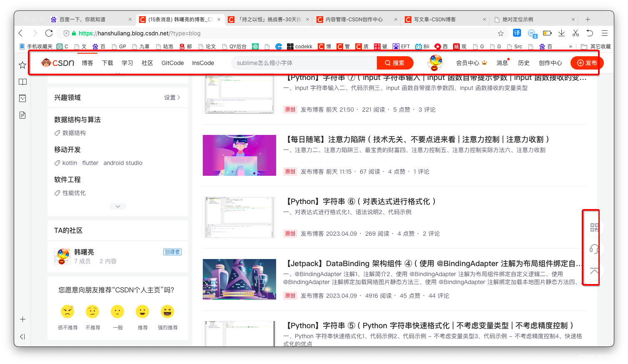This screenshot has width=628, height=364.
Task: Focus the CSDN search input field
Action: (304, 63)
